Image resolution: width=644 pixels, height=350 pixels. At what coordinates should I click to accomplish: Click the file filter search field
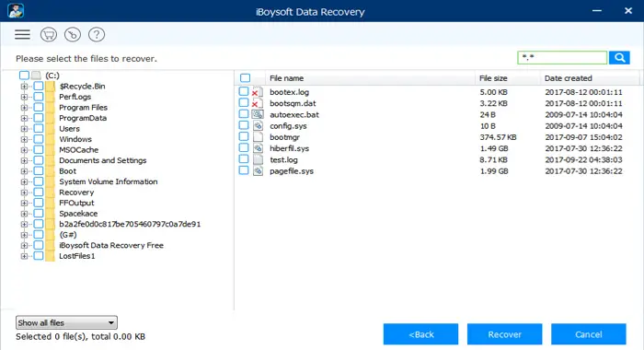tap(562, 58)
